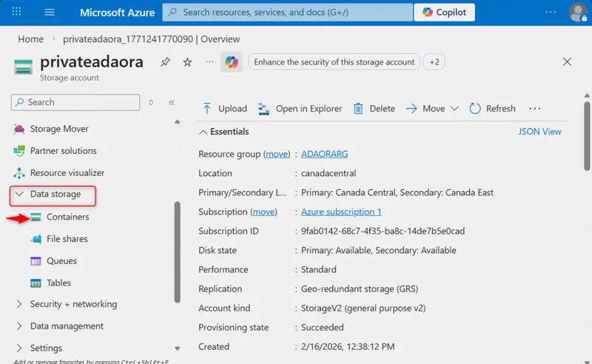Open the Azure portal apps grid icon
Image resolution: width=592 pixels, height=364 pixels.
point(16,12)
